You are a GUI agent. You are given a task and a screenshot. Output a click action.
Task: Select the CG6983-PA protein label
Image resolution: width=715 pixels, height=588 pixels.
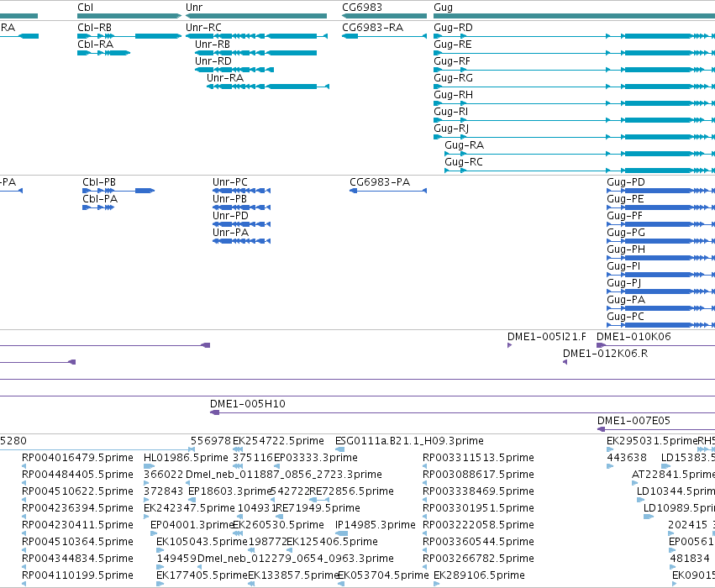point(380,182)
